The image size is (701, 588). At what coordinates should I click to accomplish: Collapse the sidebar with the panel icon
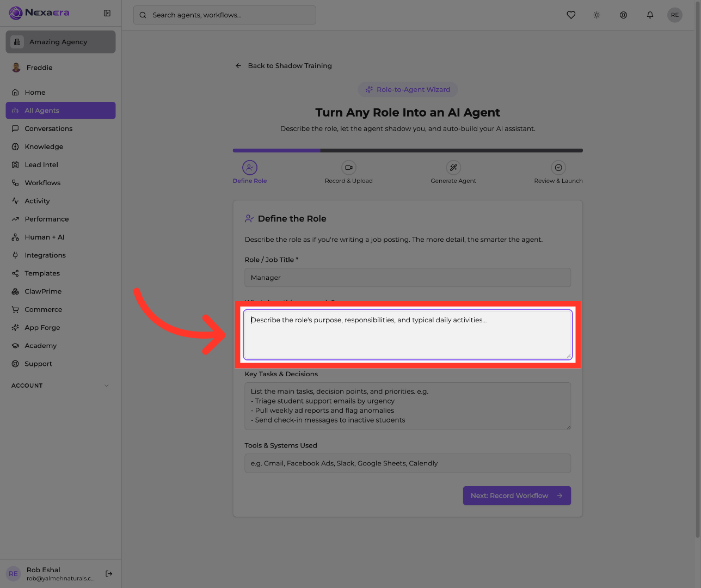[107, 13]
